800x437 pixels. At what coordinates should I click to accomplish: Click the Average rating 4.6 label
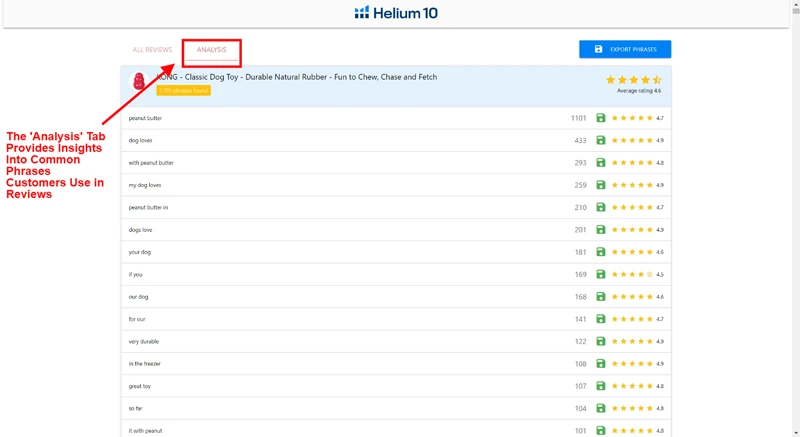click(x=639, y=91)
